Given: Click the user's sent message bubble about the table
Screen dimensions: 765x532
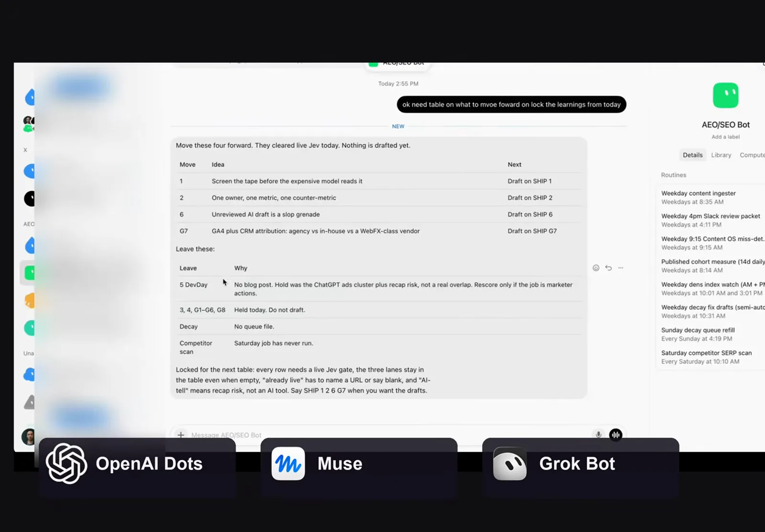Looking at the screenshot, I should [511, 105].
